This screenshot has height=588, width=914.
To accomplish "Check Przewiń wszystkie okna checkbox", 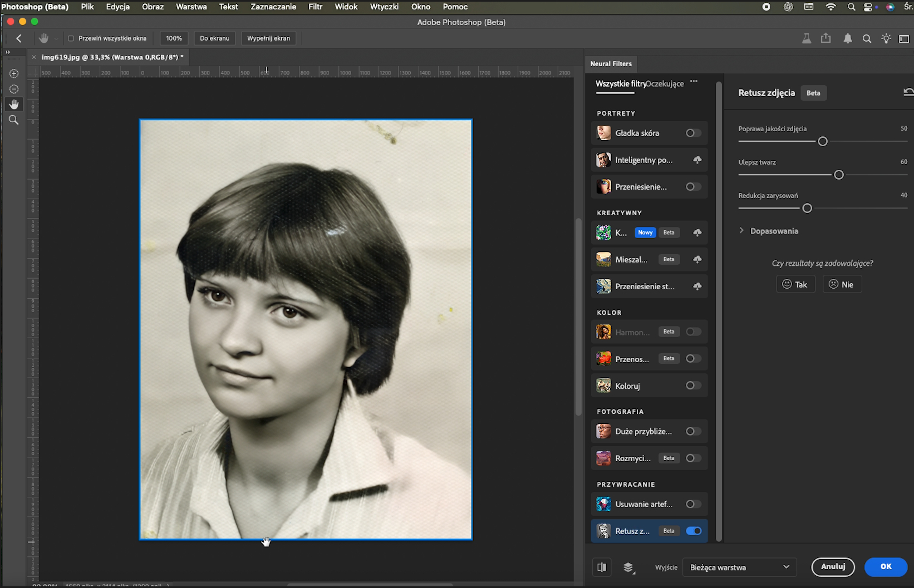I will click(x=71, y=38).
